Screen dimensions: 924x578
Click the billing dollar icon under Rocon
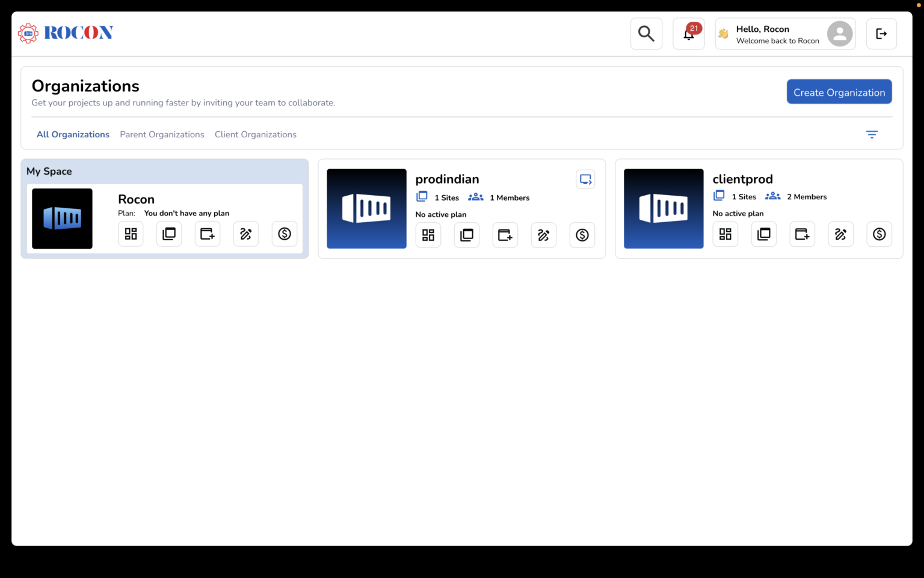[284, 234]
